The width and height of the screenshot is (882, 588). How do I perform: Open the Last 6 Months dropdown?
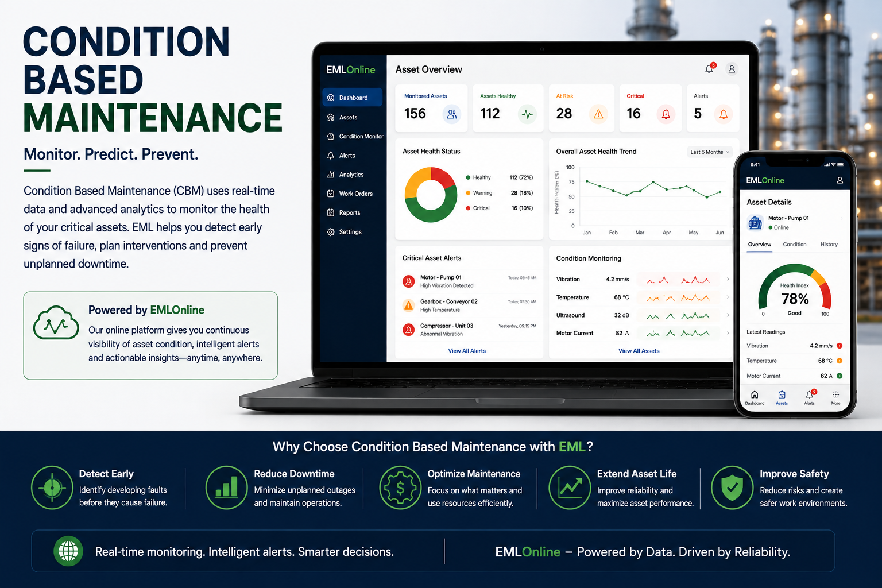pos(710,152)
